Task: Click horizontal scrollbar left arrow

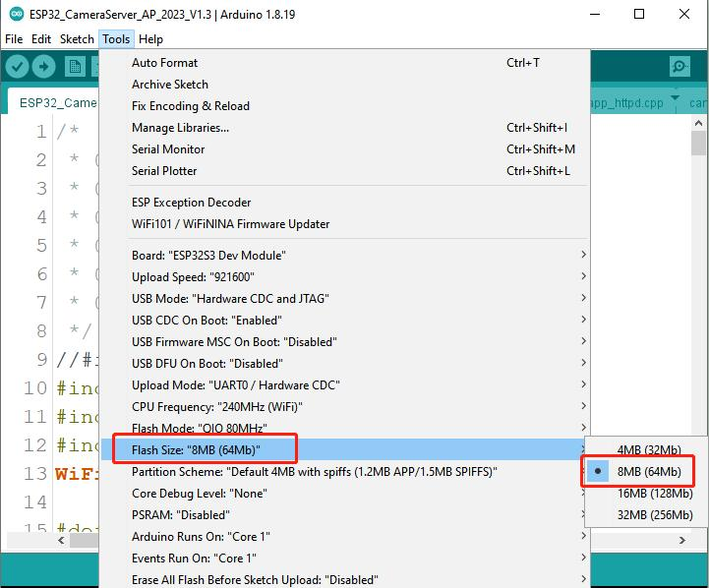Action: click(x=61, y=540)
